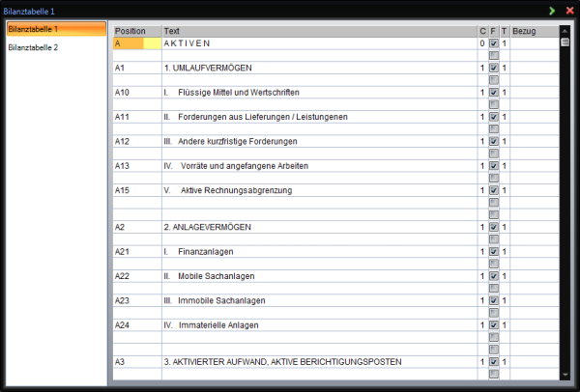Select position cell A21
The height and width of the screenshot is (392, 580).
point(137,251)
